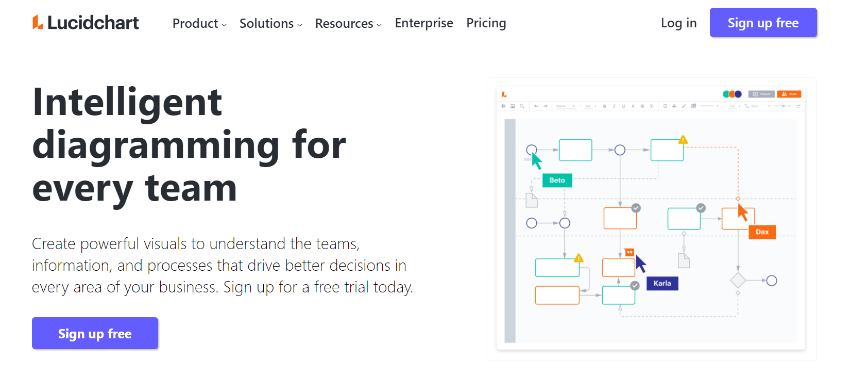This screenshot has width=868, height=377.
Task: Click the hero heading "Intelligent diagramming for every team"
Action: (189, 145)
